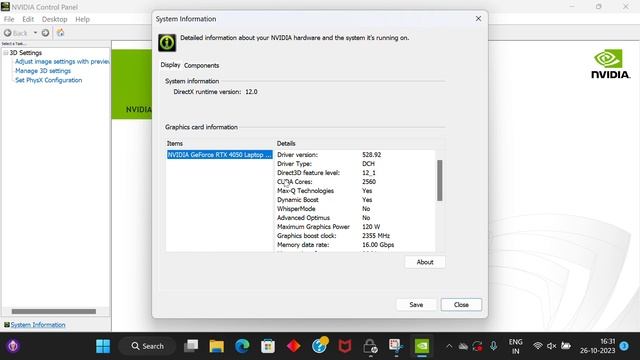This screenshot has width=640, height=360.
Task: Click the Direct3D feature level row label
Action: point(309,173)
